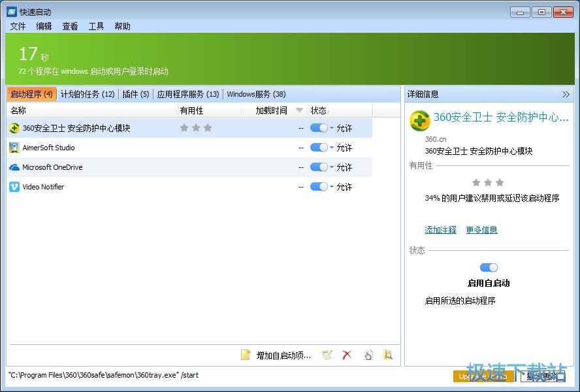Image resolution: width=580 pixels, height=392 pixels.
Task: Click the edit entry icon beside 增加自启动项
Action: pyautogui.click(x=327, y=355)
